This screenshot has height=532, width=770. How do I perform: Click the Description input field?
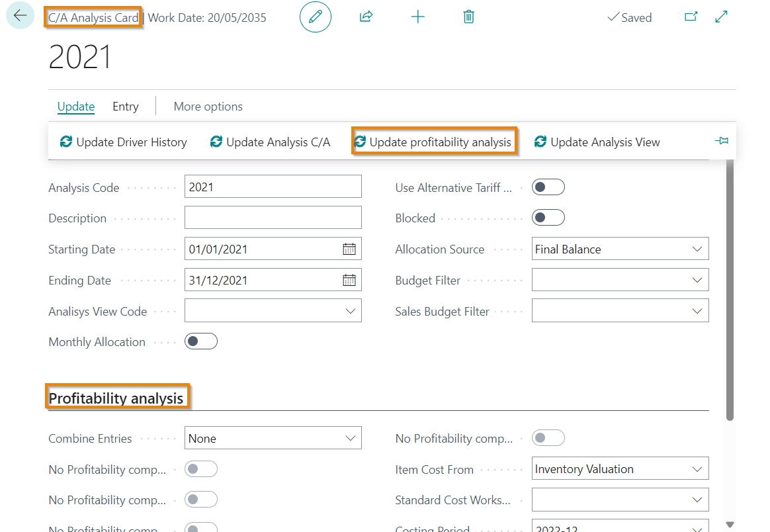(x=273, y=218)
